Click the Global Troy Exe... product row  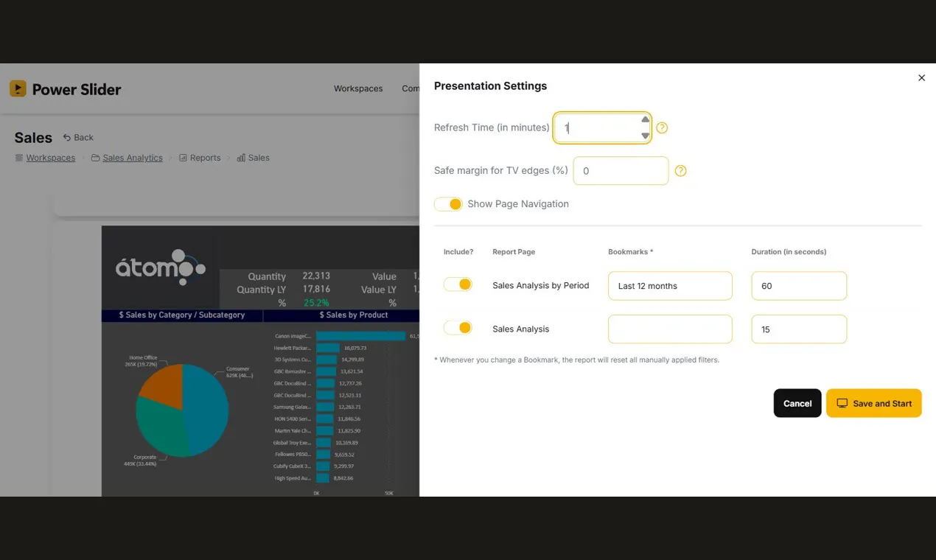pos(293,443)
